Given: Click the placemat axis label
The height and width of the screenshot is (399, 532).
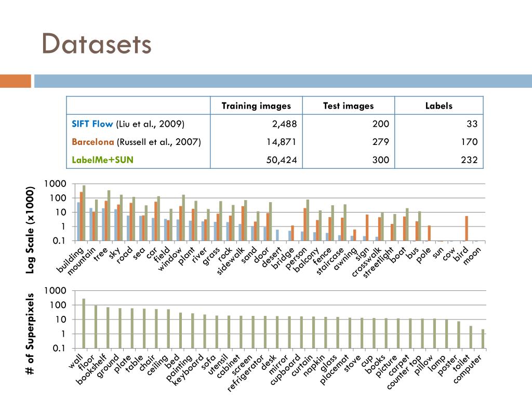Looking at the screenshot, I should click(334, 369).
